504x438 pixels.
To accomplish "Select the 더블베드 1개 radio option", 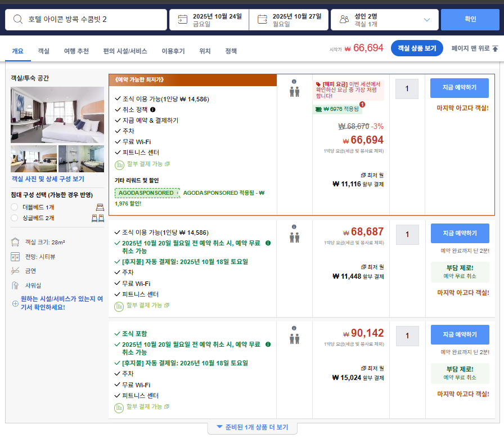I will click(15, 207).
